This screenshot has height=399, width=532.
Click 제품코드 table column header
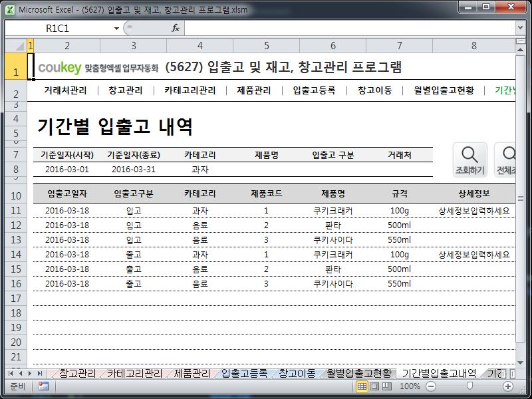pyautogui.click(x=267, y=194)
